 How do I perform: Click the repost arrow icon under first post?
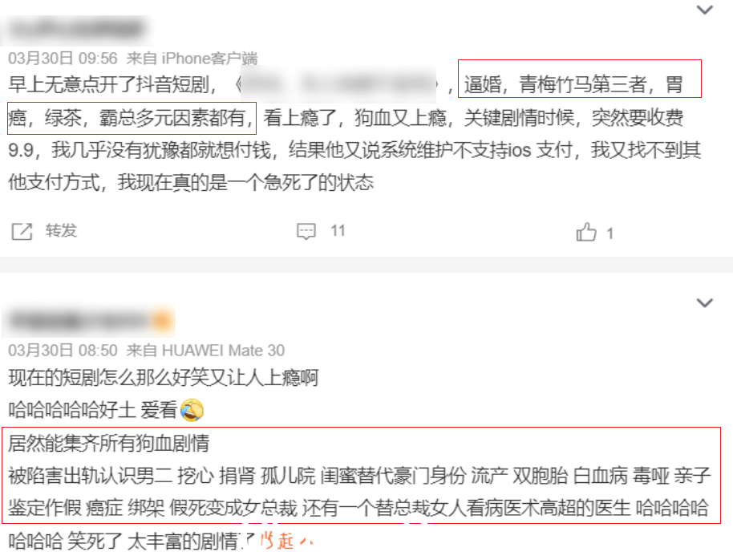pos(22,232)
